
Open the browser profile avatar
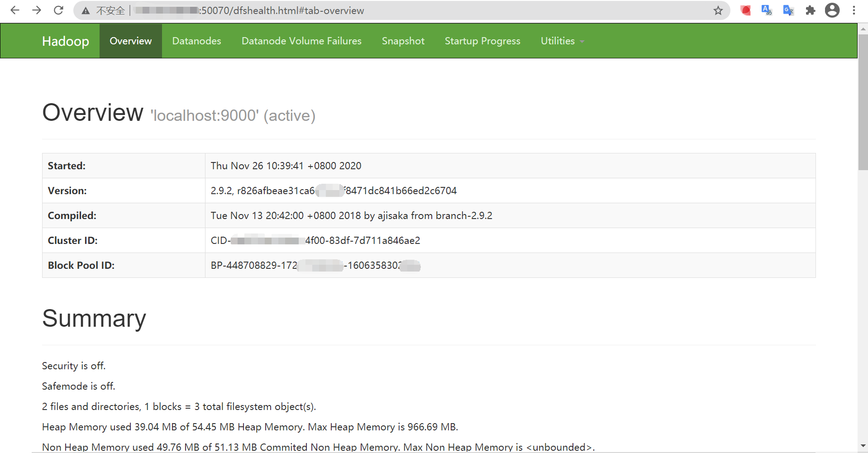832,10
